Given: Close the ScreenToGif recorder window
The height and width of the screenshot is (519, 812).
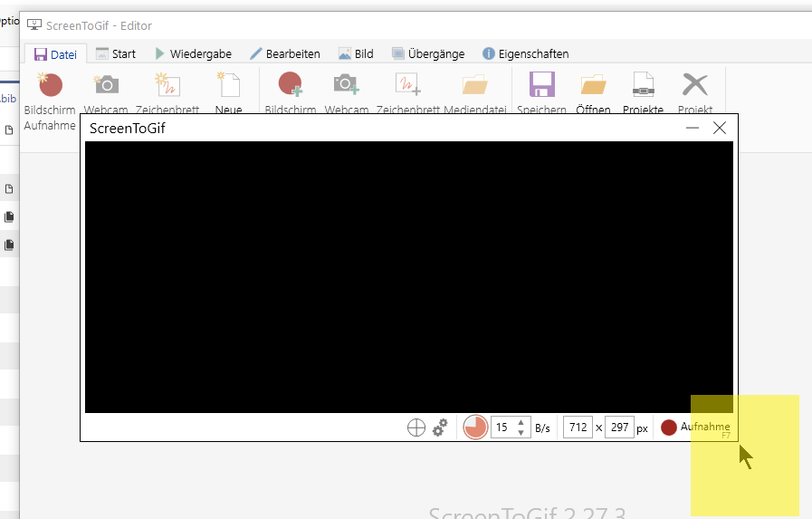Looking at the screenshot, I should point(720,128).
